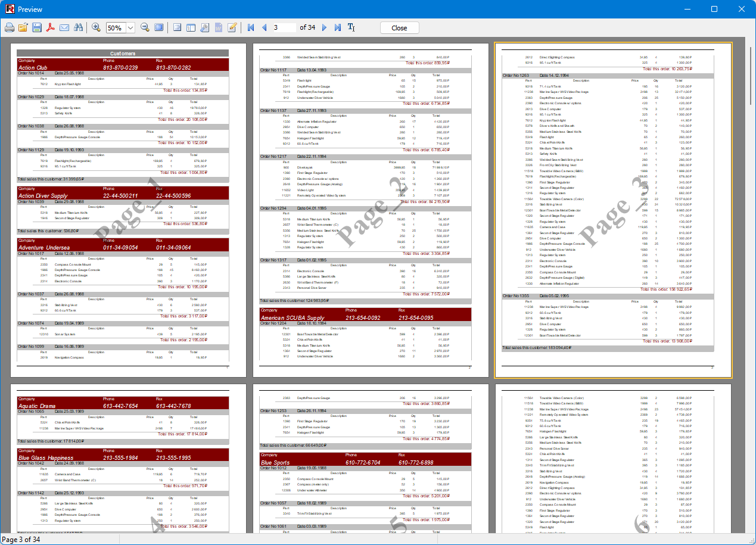Screen dimensions: 756x545
Task: Click the page number input field
Action: (x=284, y=28)
